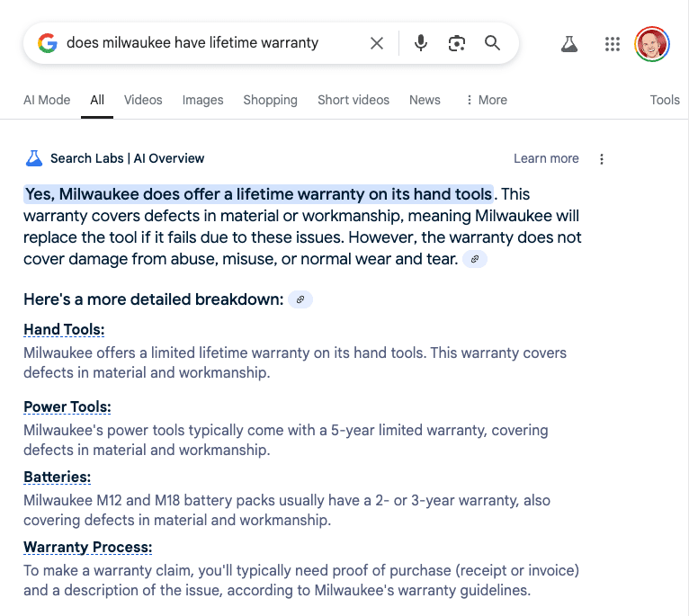The image size is (689, 616).
Task: Open the search Tools options
Action: 665,100
